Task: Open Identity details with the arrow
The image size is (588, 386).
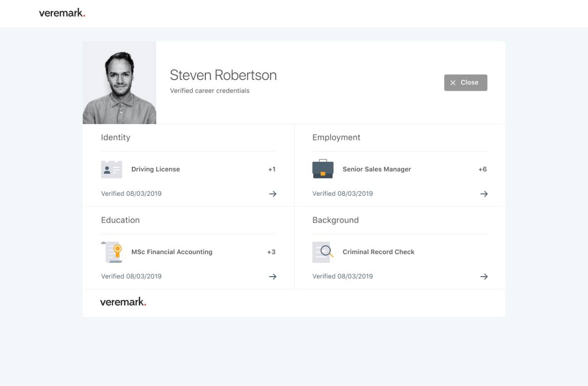Action: pyautogui.click(x=272, y=194)
